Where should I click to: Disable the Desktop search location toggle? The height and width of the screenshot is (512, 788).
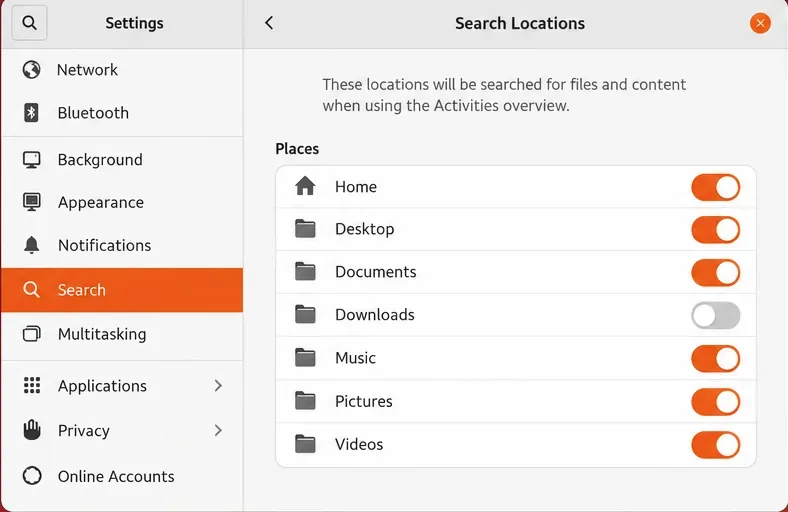tap(716, 230)
